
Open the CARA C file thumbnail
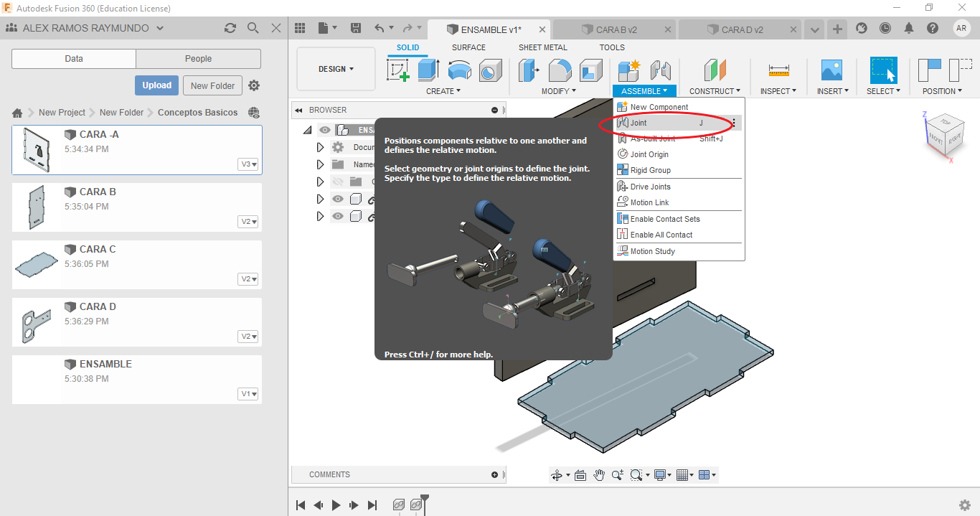37,265
